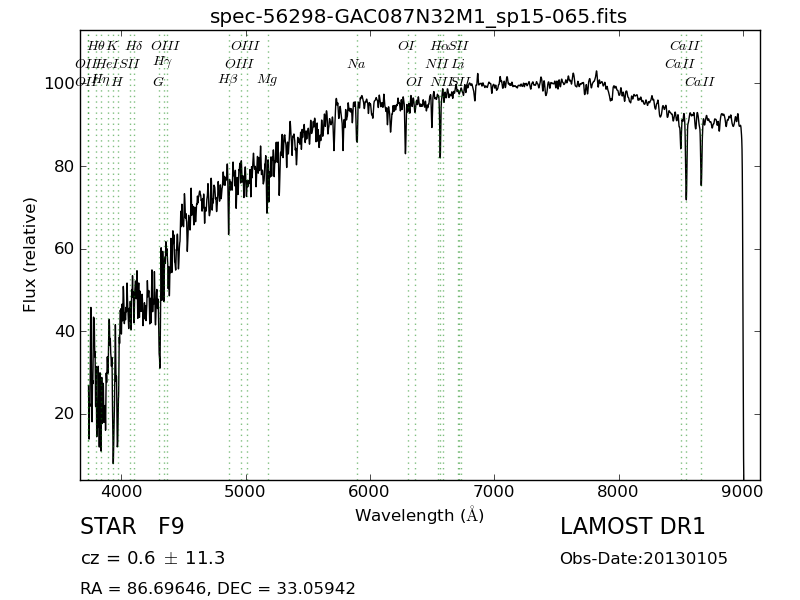
Task: Click the 'Hα' spectral line label
Action: click(439, 46)
